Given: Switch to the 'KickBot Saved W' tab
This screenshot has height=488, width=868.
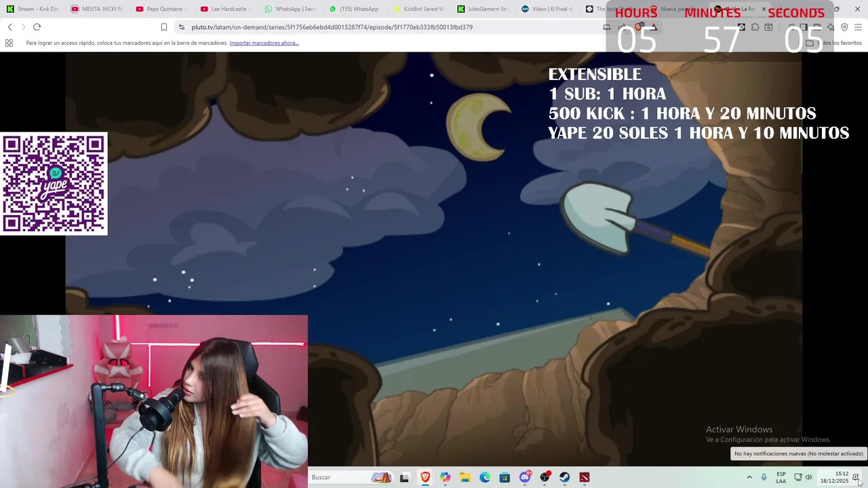Looking at the screenshot, I should click(x=419, y=9).
